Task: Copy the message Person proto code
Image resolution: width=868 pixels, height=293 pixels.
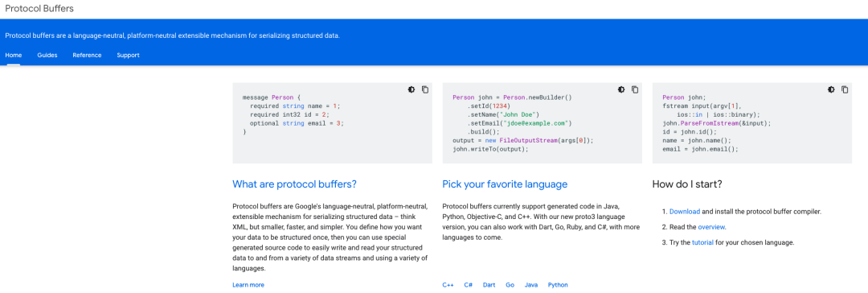Action: click(x=425, y=89)
